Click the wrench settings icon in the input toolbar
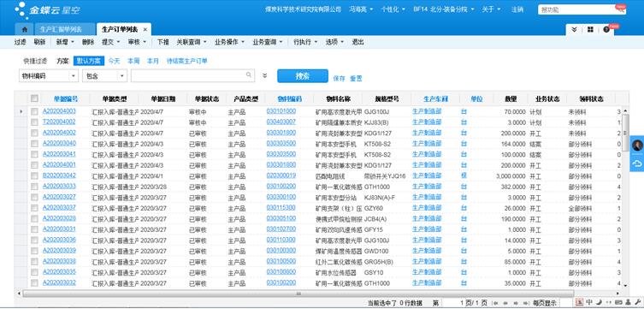Viewport: 644px width, 309px height. [637, 303]
